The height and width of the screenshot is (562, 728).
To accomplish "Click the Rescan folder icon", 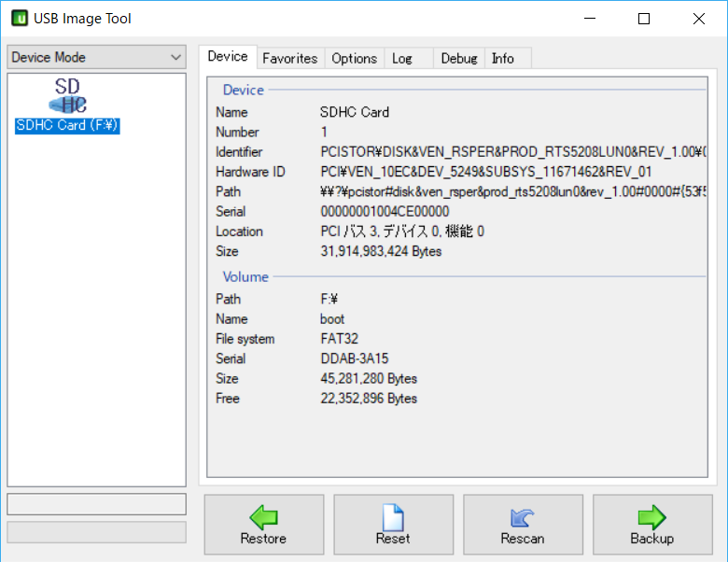I will click(x=522, y=517).
